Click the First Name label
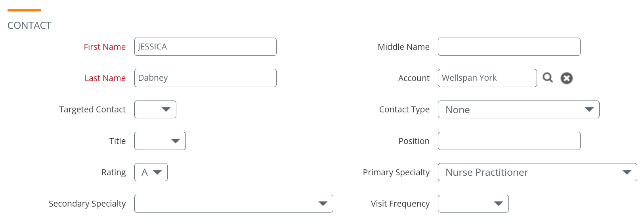 click(x=105, y=47)
